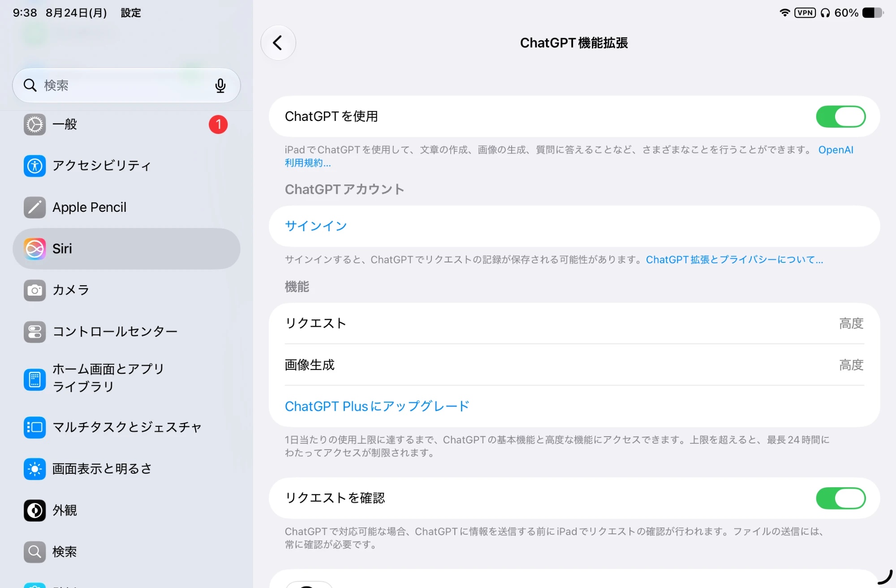896x588 pixels.
Task: Tap the date 8月24日(月)
Action: pyautogui.click(x=76, y=13)
